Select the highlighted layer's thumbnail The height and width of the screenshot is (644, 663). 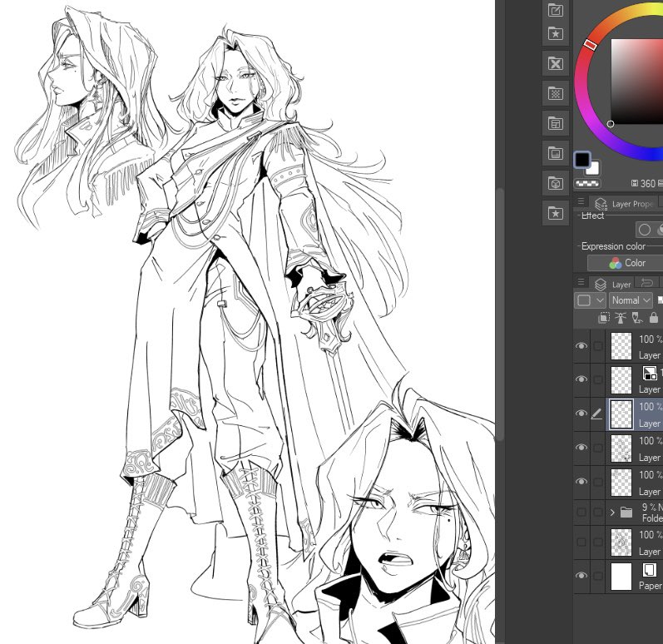click(x=621, y=414)
